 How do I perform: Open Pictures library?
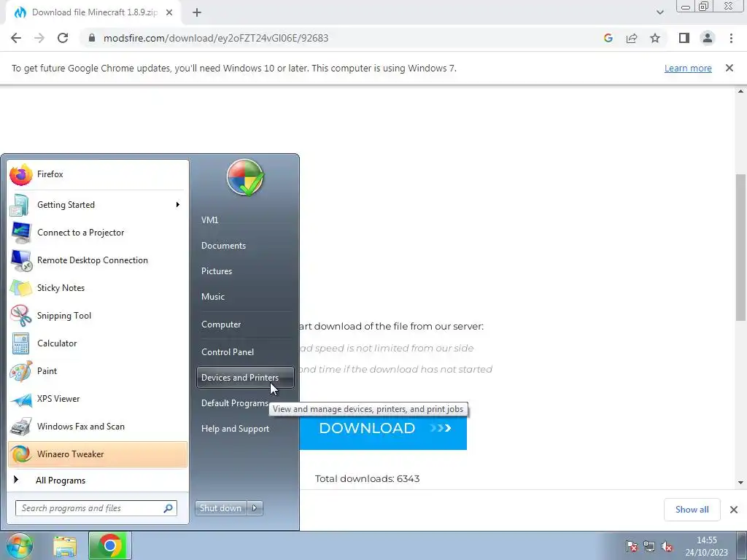click(245, 271)
